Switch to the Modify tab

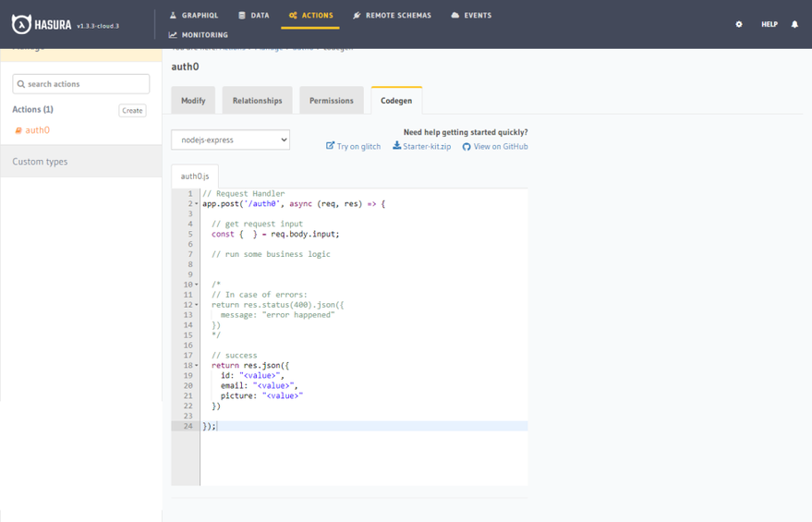point(193,101)
